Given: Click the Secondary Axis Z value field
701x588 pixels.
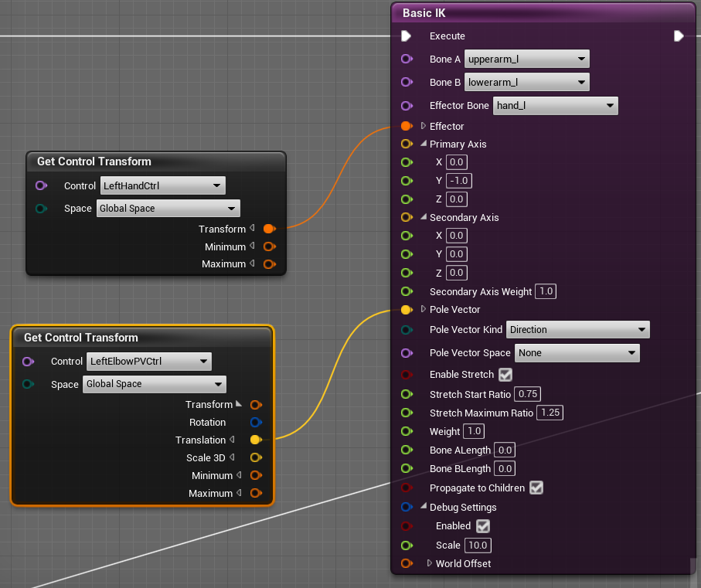Looking at the screenshot, I should tap(457, 273).
